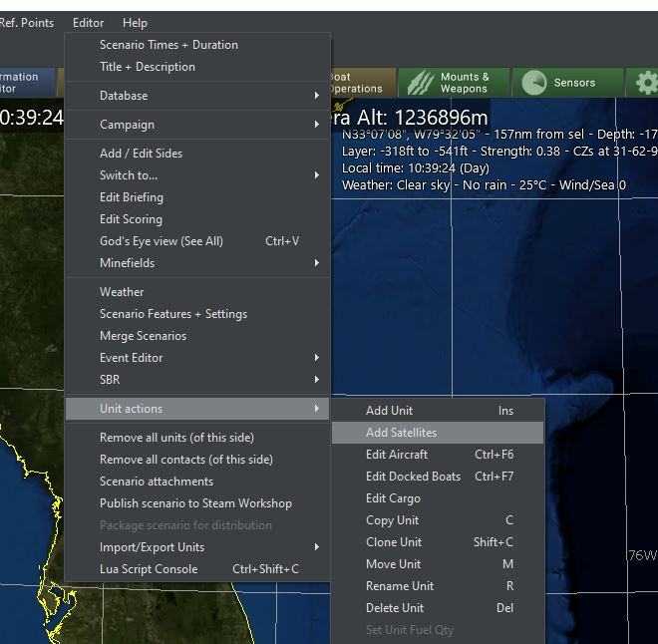The image size is (658, 644).
Task: Choose Move Unit
Action: [438, 564]
